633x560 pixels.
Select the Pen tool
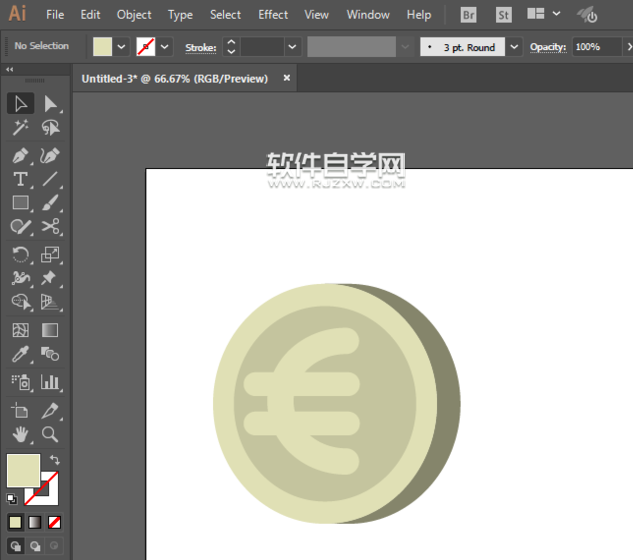pos(20,155)
